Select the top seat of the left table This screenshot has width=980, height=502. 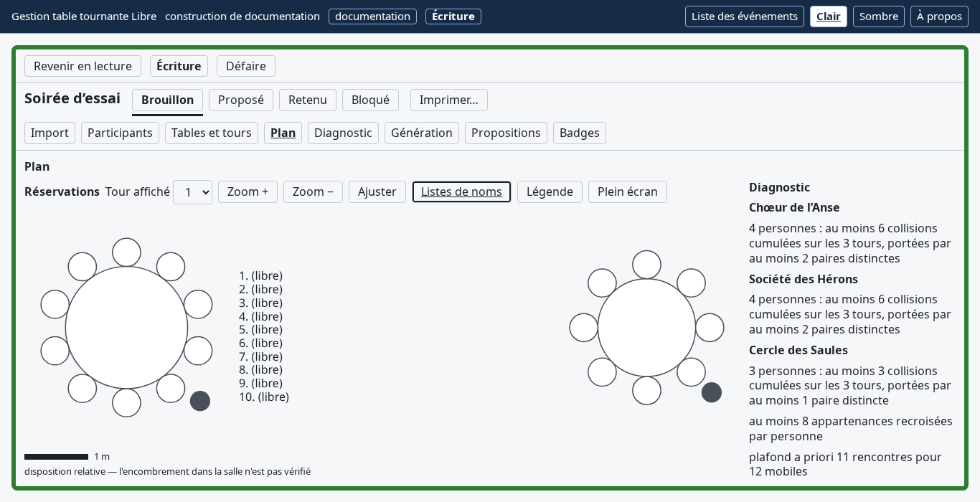(126, 252)
